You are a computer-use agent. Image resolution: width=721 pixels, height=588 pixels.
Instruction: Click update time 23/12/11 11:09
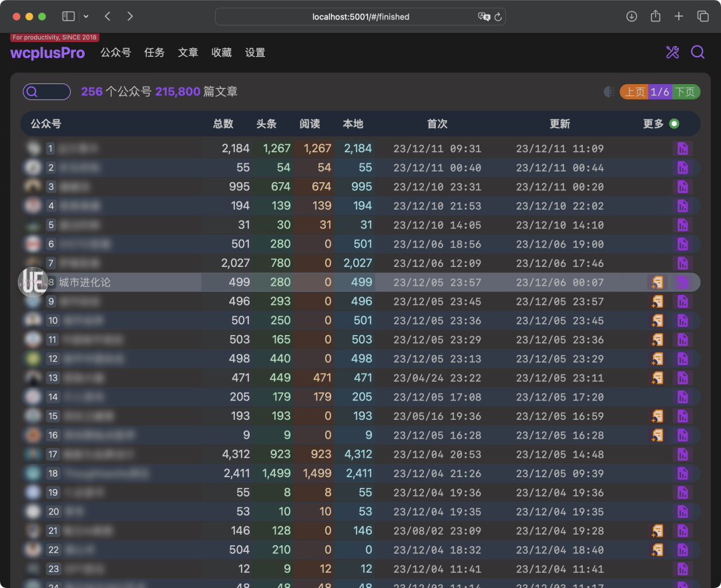coord(559,148)
